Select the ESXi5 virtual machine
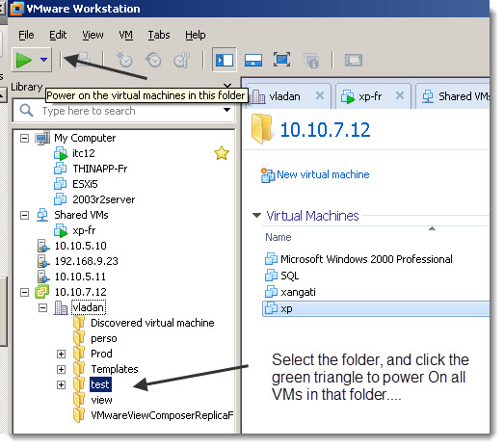Image resolution: width=504 pixels, height=448 pixels. [x=85, y=184]
